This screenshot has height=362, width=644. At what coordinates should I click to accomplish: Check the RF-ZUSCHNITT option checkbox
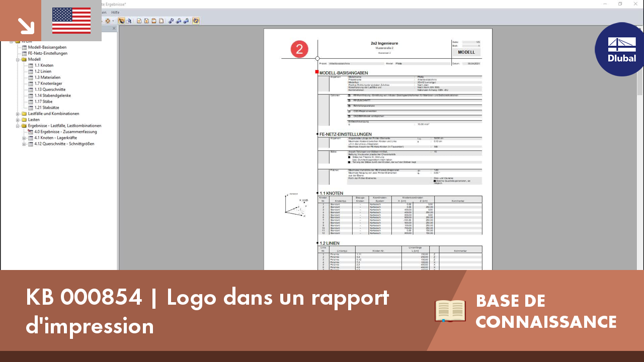[349, 100]
